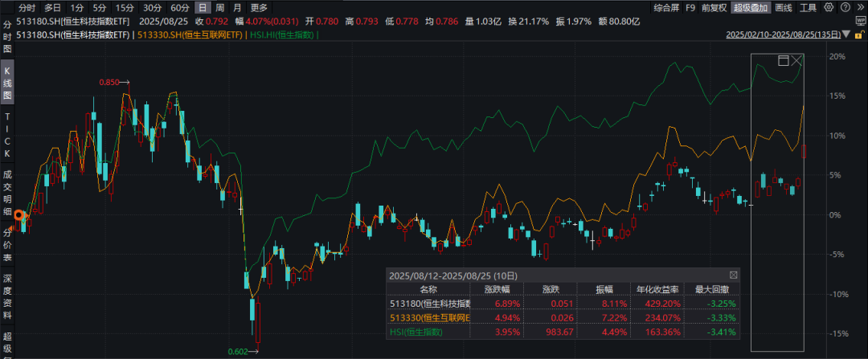The height and width of the screenshot is (359, 868).
Task: Click the 2025/08/12-2025/08/25 (10日) popup title
Action: pos(453,275)
